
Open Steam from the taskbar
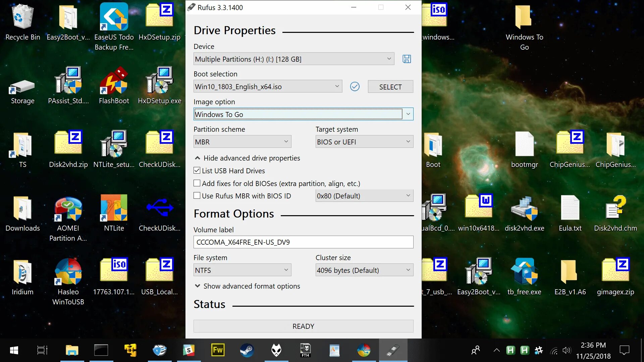click(x=247, y=351)
